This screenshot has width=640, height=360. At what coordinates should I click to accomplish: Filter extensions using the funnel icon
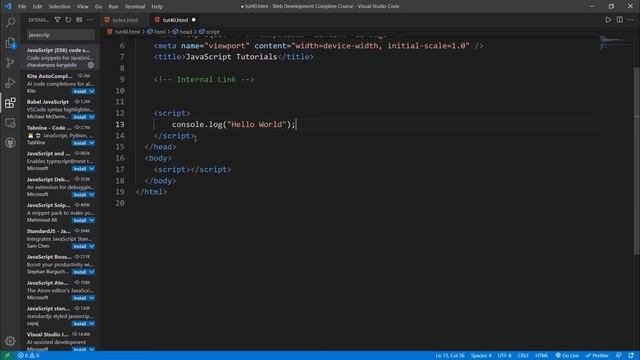pos(58,20)
